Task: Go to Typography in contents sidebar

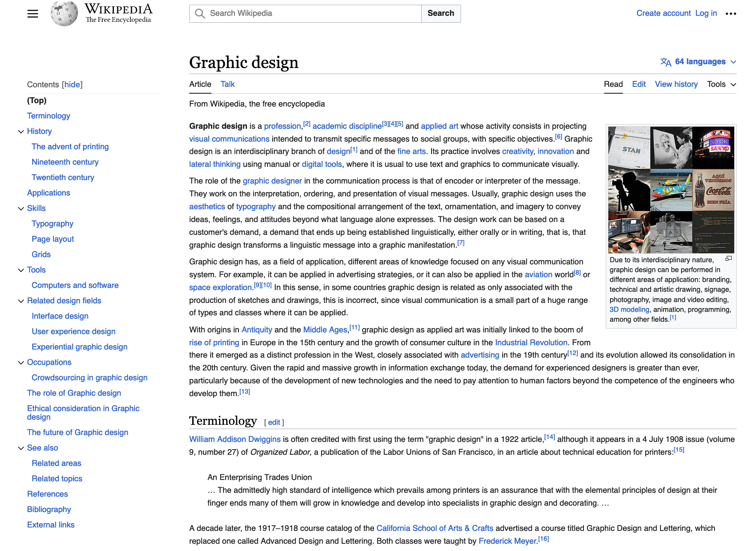Action: pyautogui.click(x=52, y=224)
